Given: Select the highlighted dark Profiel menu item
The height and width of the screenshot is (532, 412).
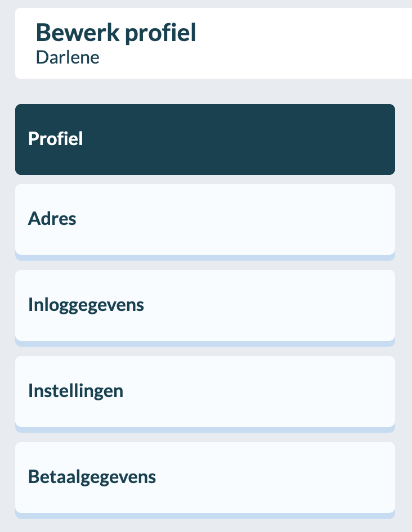Looking at the screenshot, I should tap(205, 139).
